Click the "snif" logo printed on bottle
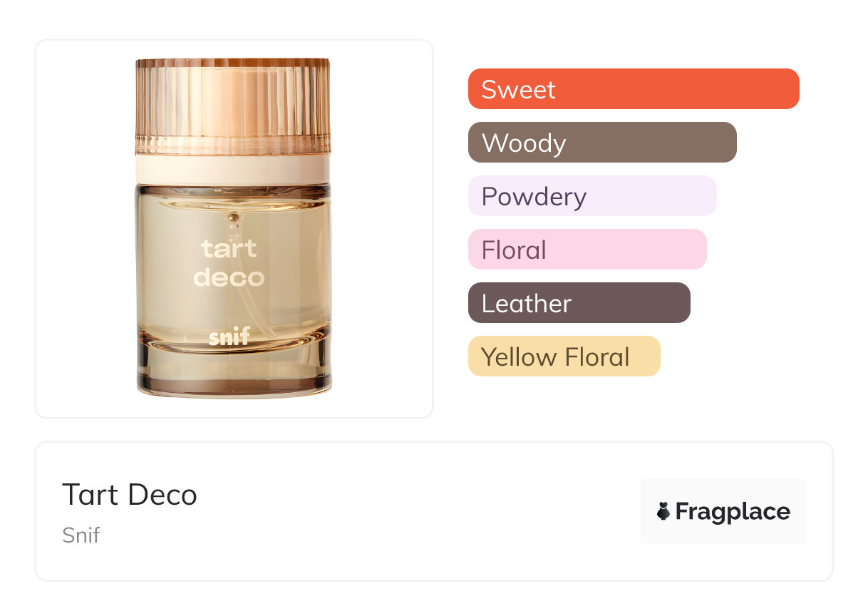Screen dimensions: 868x616 [229, 337]
